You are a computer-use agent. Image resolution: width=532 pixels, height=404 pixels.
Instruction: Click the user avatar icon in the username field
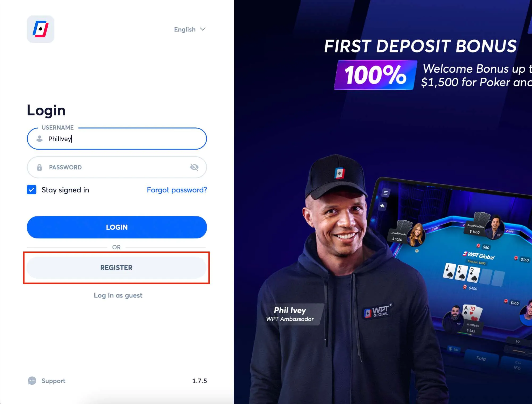click(39, 138)
